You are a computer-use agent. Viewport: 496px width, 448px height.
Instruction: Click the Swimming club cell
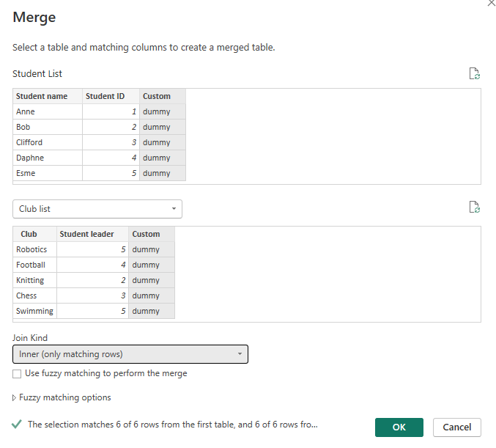point(34,311)
